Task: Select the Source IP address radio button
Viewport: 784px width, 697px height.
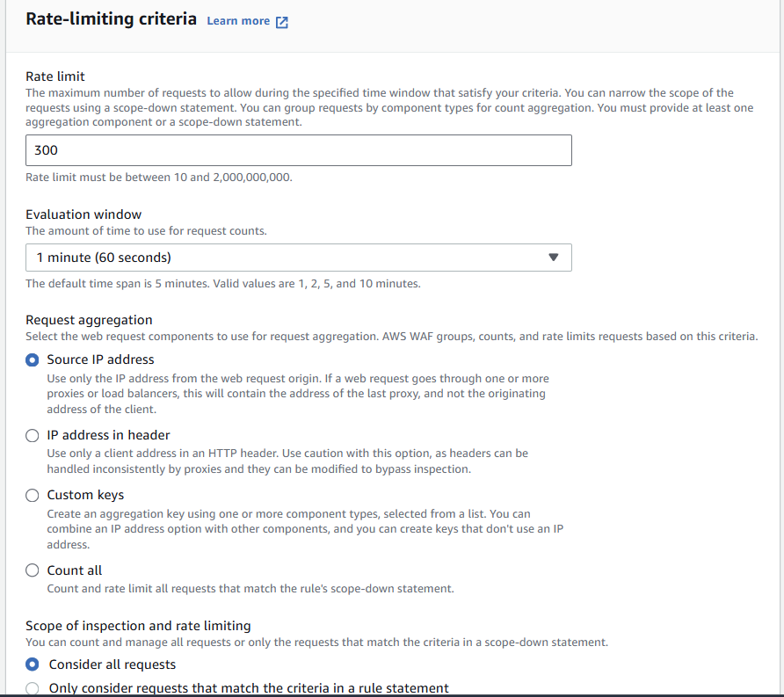Action: [x=32, y=359]
